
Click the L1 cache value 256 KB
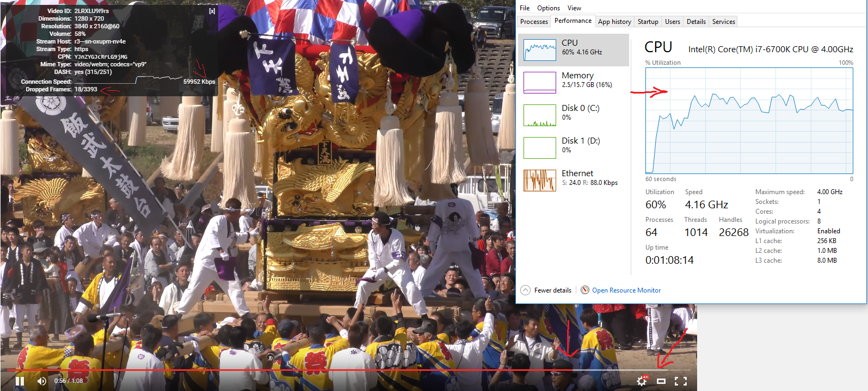[x=827, y=241]
